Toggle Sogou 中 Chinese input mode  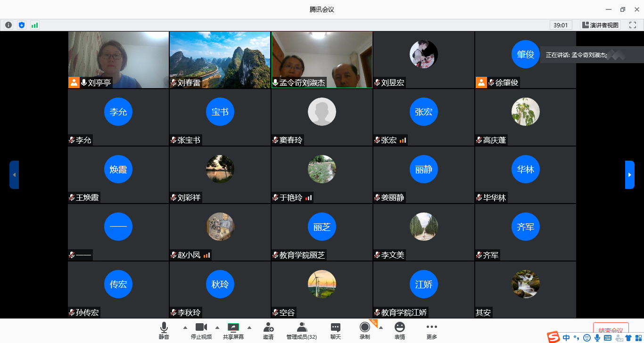(566, 338)
